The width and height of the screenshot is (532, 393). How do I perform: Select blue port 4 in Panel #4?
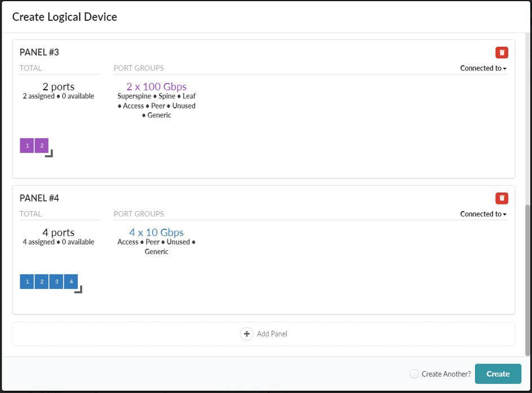point(71,281)
